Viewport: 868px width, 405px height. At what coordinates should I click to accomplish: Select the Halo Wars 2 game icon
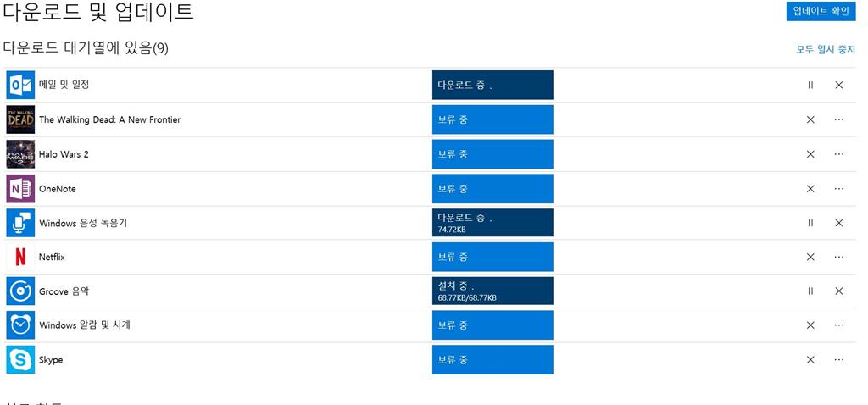[20, 154]
